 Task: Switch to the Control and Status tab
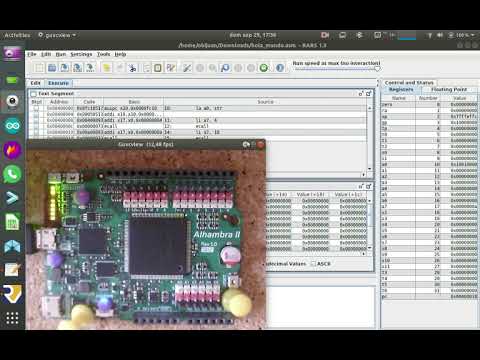409,83
